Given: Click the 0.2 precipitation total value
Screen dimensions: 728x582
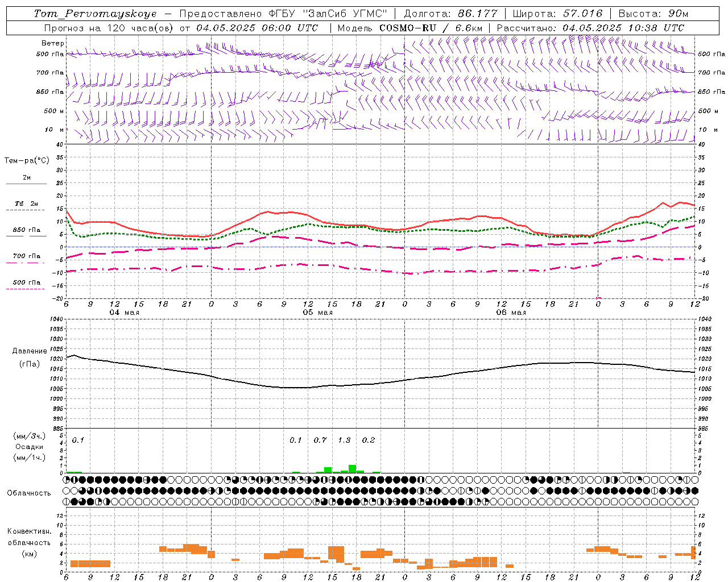Looking at the screenshot, I should coord(369,440).
